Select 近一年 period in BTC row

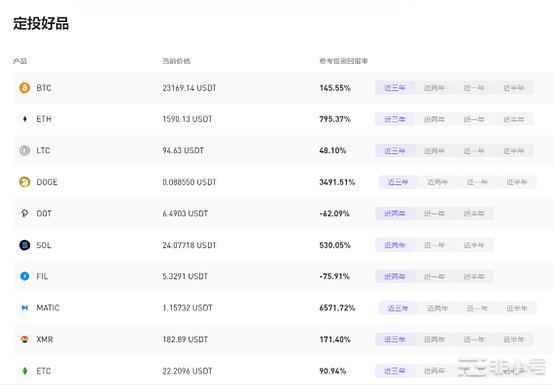(474, 88)
